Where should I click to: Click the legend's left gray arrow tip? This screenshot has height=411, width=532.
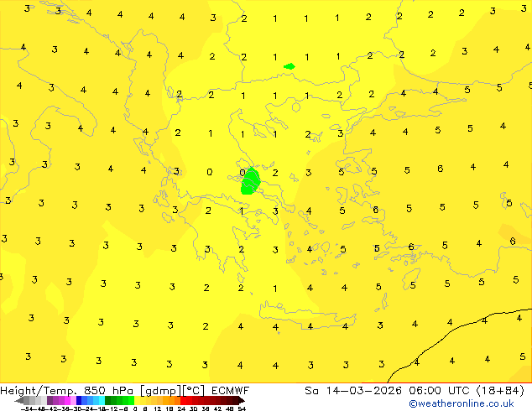coord(18,401)
